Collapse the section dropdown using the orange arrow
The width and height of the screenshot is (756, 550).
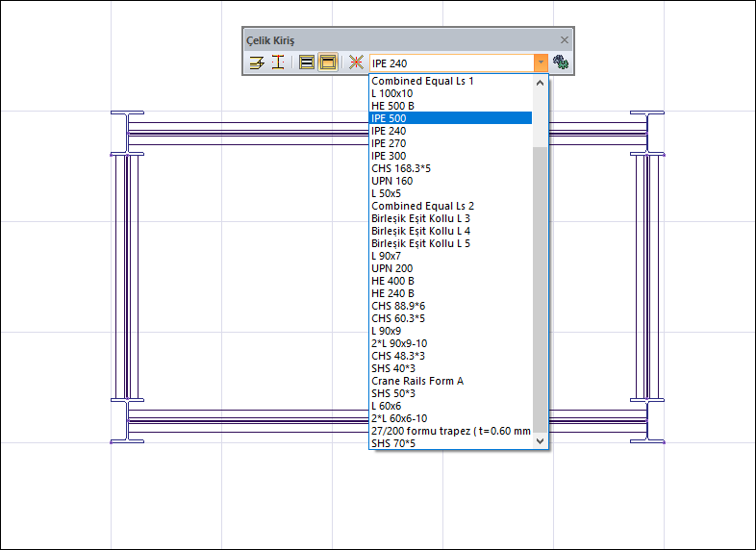pyautogui.click(x=542, y=63)
